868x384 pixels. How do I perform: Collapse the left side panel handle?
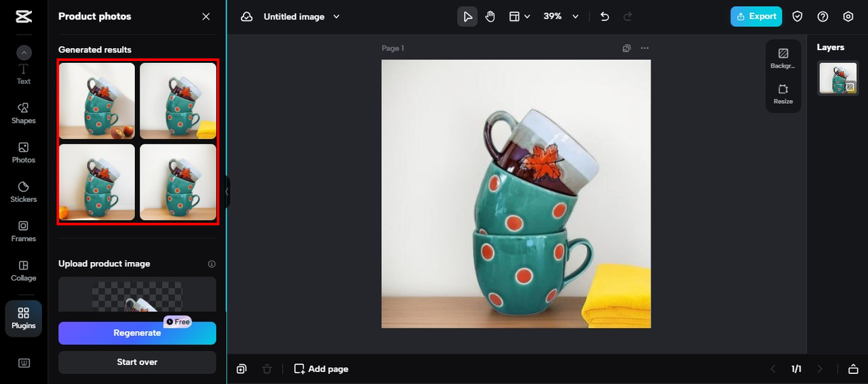coord(227,192)
